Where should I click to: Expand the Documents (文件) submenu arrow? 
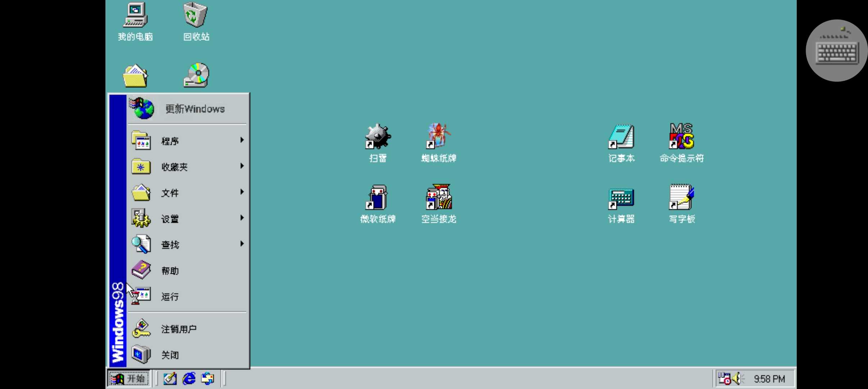click(242, 192)
